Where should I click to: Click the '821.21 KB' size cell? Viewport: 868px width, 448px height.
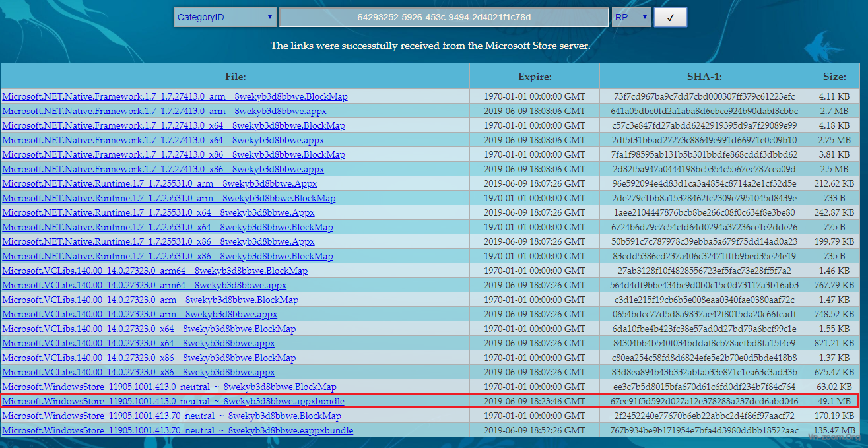[x=834, y=343]
